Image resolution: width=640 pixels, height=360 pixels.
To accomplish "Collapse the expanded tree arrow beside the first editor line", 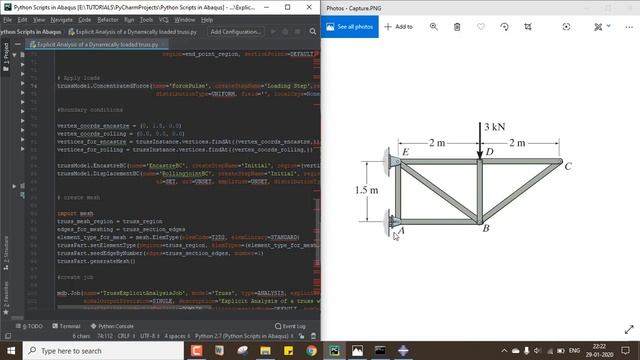I will pyautogui.click(x=14, y=54).
